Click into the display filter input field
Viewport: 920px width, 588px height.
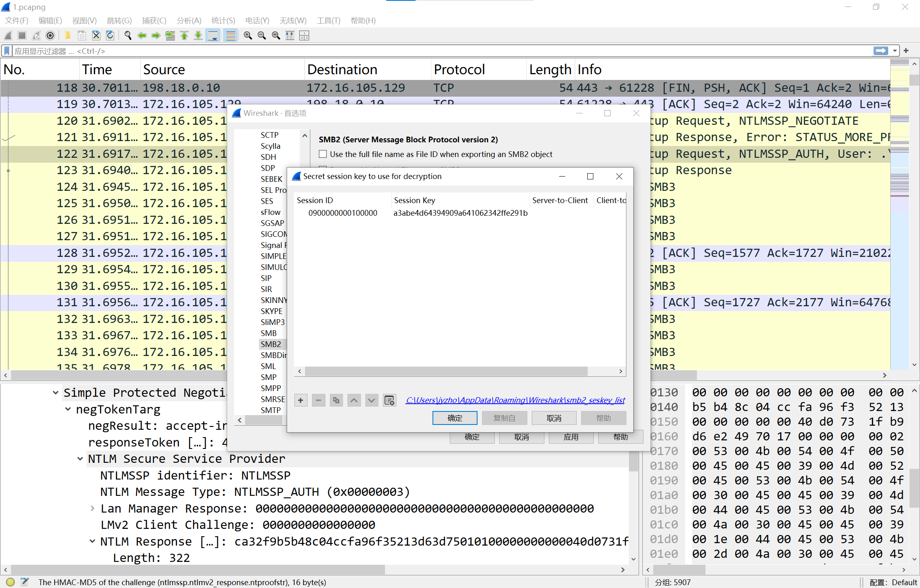pyautogui.click(x=442, y=51)
